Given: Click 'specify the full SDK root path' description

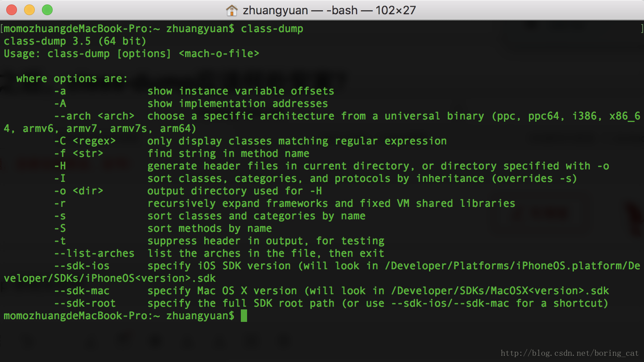Looking at the screenshot, I should (x=241, y=304).
